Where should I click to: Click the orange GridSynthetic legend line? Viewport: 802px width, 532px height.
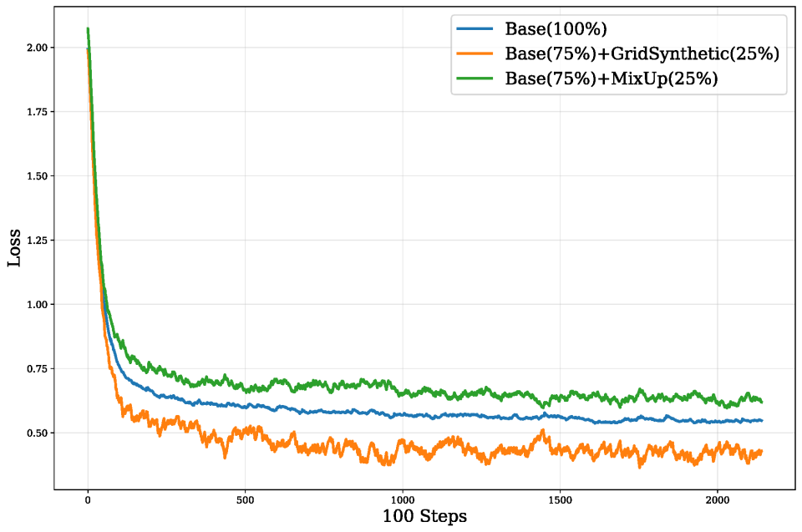pos(475,53)
